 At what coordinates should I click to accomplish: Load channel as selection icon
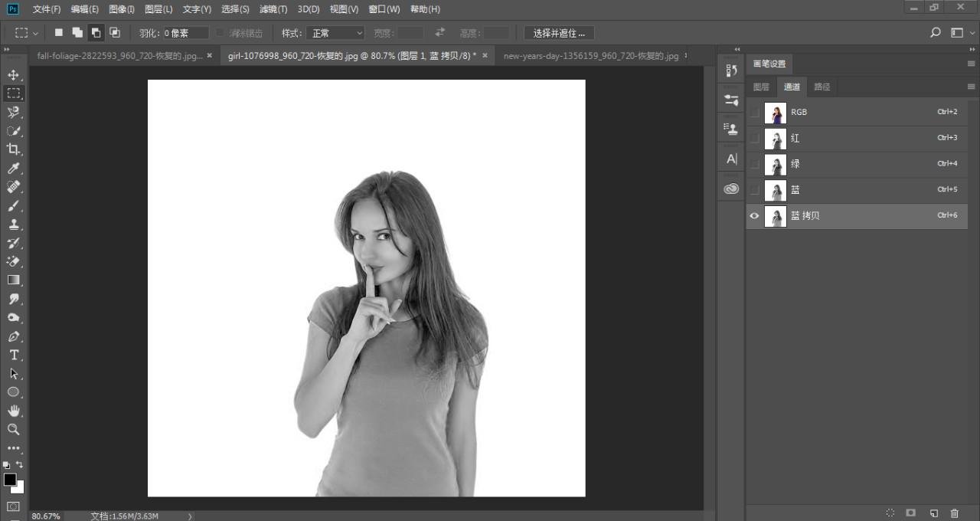point(890,513)
